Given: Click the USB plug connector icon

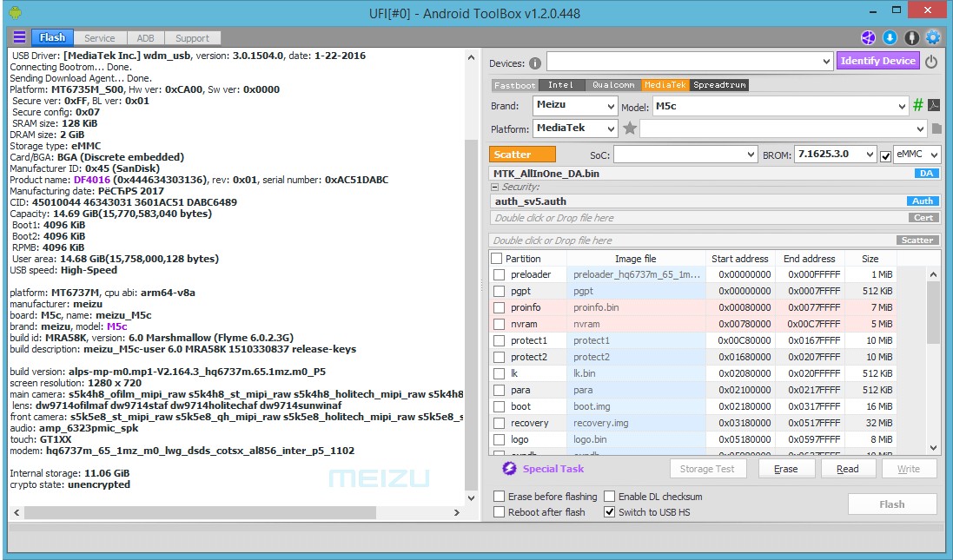Looking at the screenshot, I should point(911,37).
